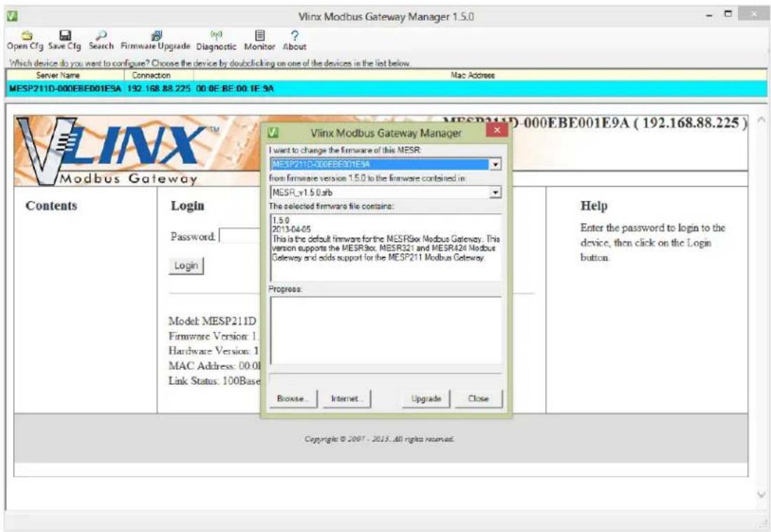The image size is (771, 532).
Task: Click the page scrollbar down arrow
Action: click(x=761, y=494)
